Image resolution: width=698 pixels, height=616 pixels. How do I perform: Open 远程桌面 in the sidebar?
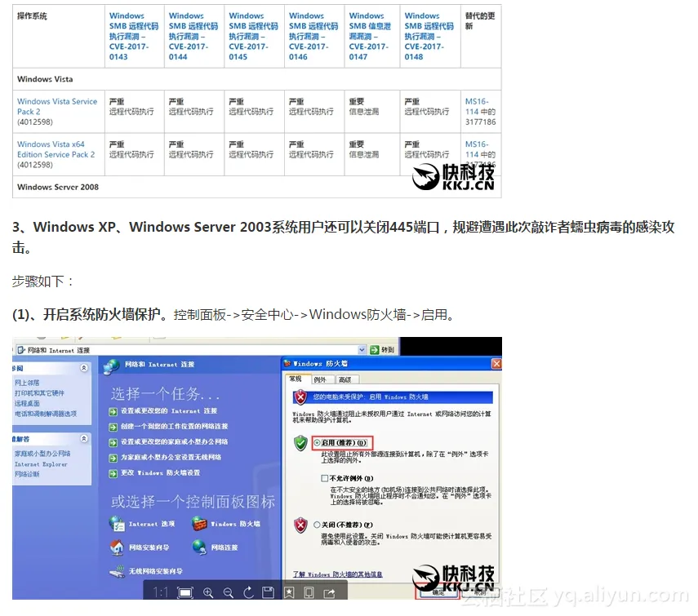coord(27,403)
